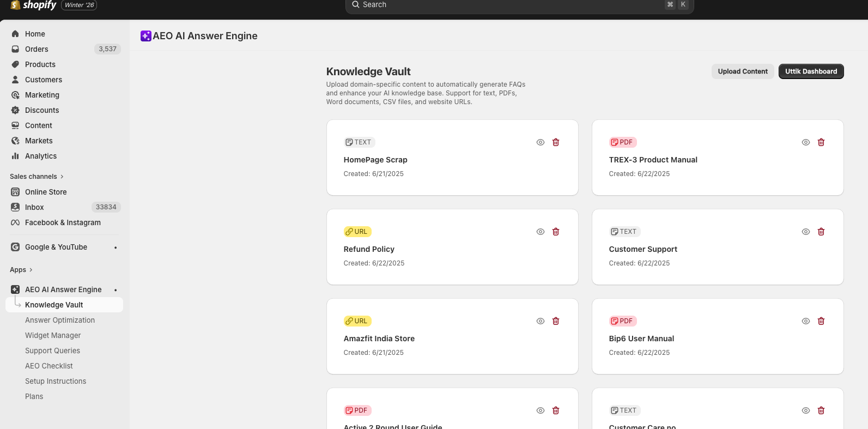Click the Discounts badge icon
This screenshot has height=429, width=868.
(x=15, y=110)
